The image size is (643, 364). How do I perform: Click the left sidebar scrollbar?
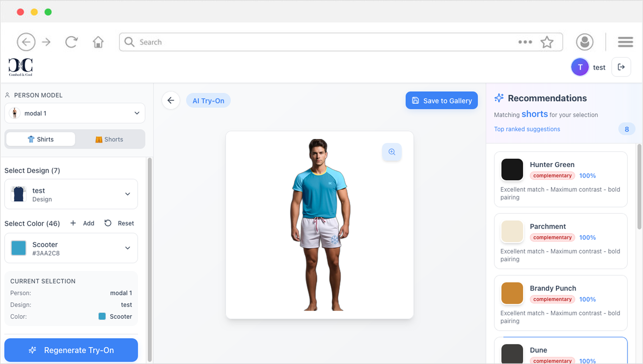(150, 260)
